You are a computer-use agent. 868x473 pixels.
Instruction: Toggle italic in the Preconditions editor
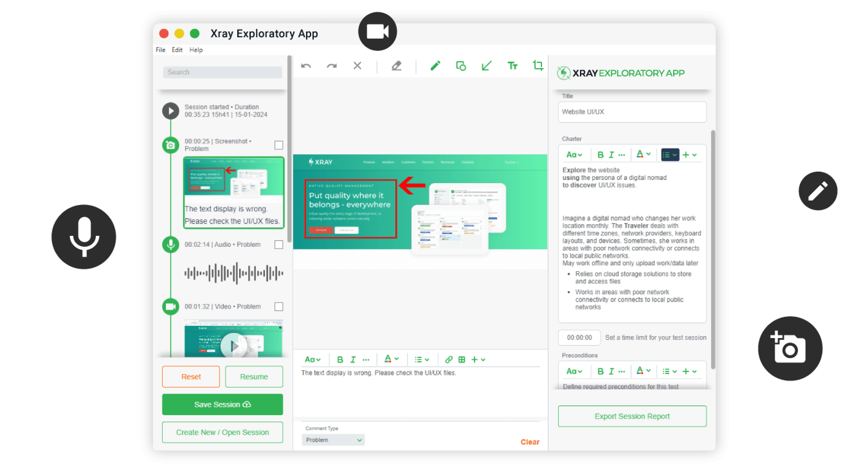coord(611,371)
